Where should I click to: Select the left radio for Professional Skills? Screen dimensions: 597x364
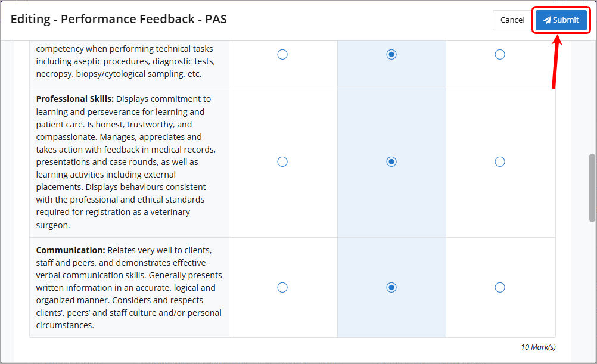click(282, 161)
